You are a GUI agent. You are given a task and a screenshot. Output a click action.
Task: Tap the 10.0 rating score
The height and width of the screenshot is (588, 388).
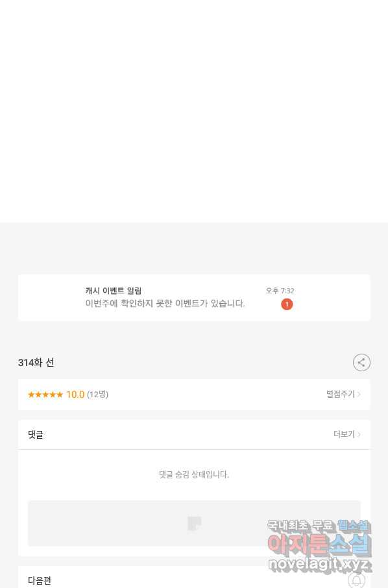(75, 395)
